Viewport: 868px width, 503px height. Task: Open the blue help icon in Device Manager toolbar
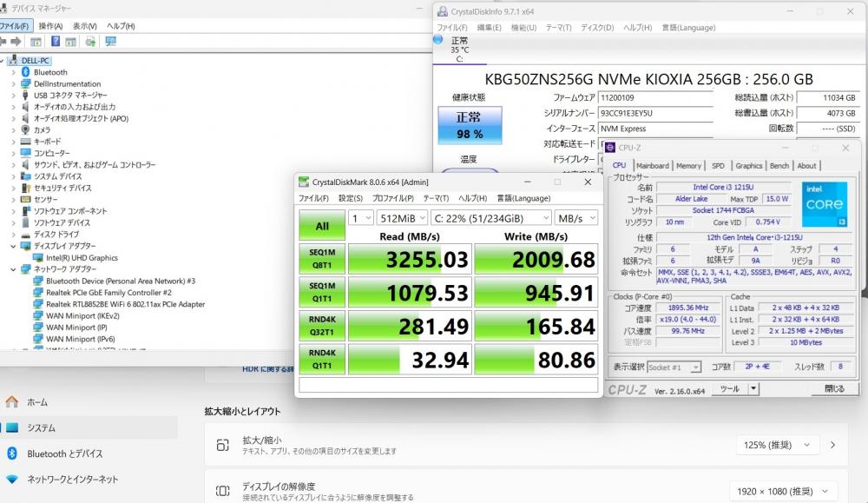[56, 42]
